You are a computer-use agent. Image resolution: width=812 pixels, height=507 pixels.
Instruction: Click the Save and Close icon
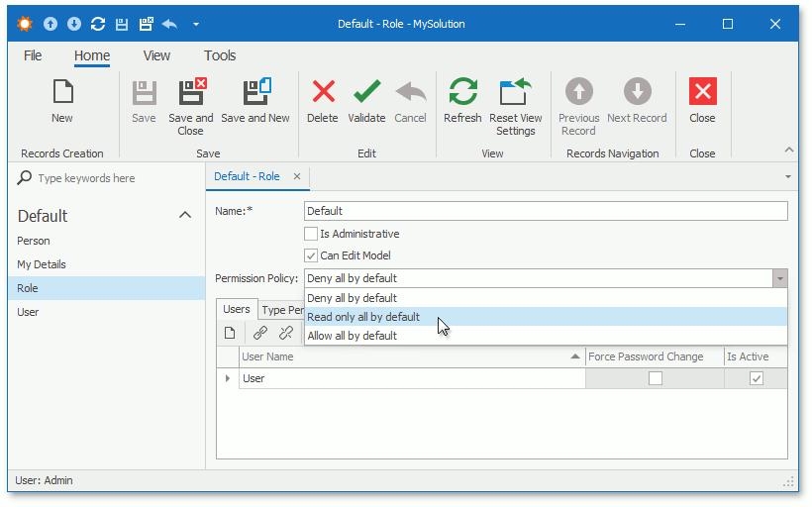coord(191,93)
